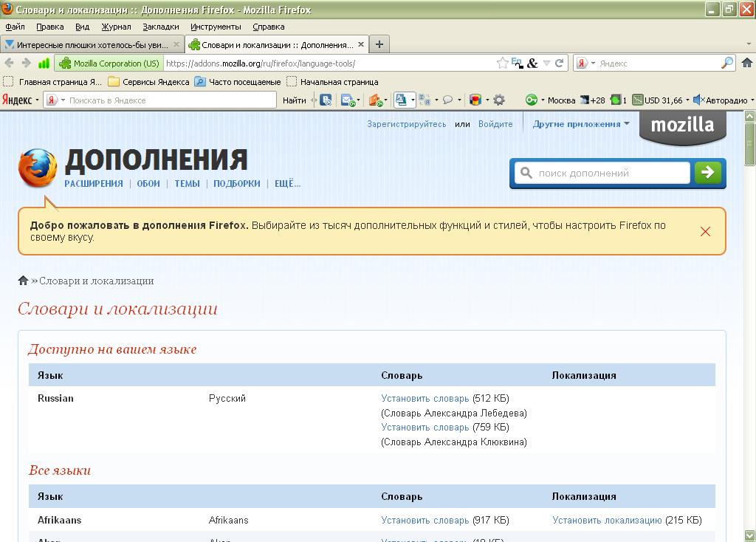Open the ПОДБОРКИ section

click(237, 184)
